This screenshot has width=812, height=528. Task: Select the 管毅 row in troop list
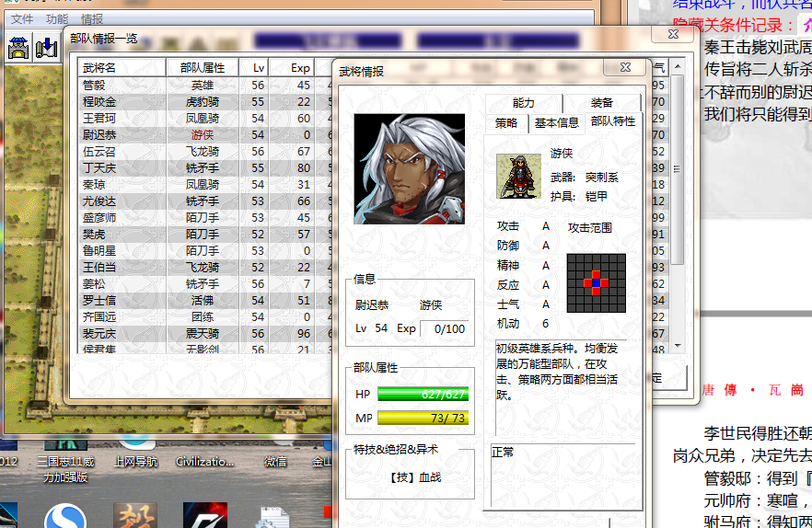(205, 85)
